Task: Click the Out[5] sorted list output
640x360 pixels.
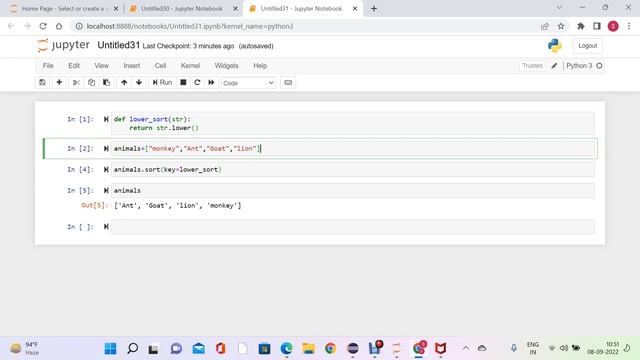Action: pos(178,205)
